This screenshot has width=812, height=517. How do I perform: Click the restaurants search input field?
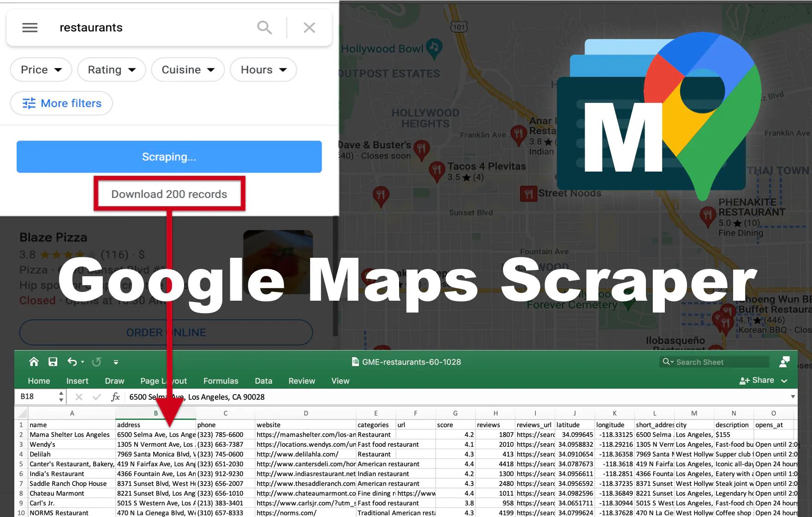pyautogui.click(x=152, y=28)
